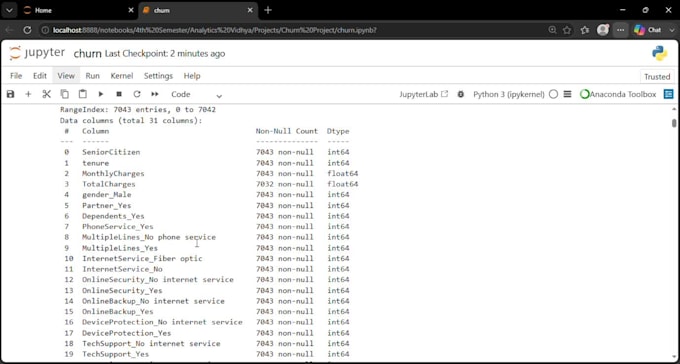
Task: Open the zoom magnifier icon in address bar
Action: 552,30
